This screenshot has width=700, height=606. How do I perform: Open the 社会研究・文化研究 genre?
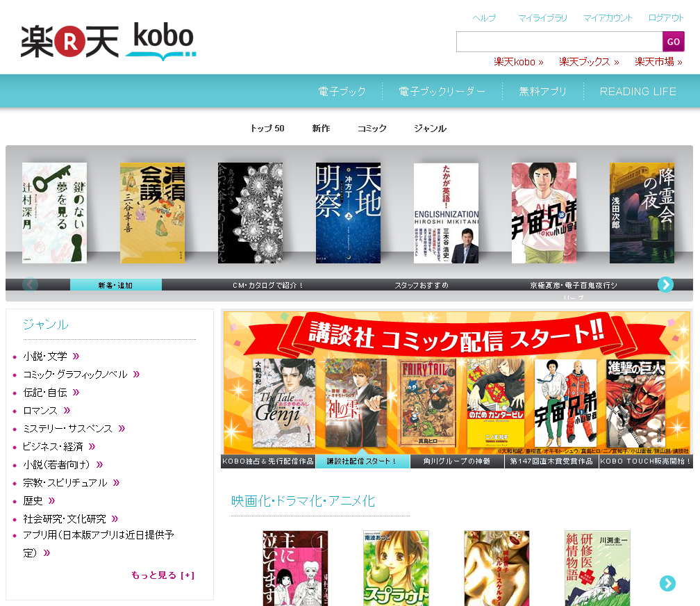coord(71,519)
